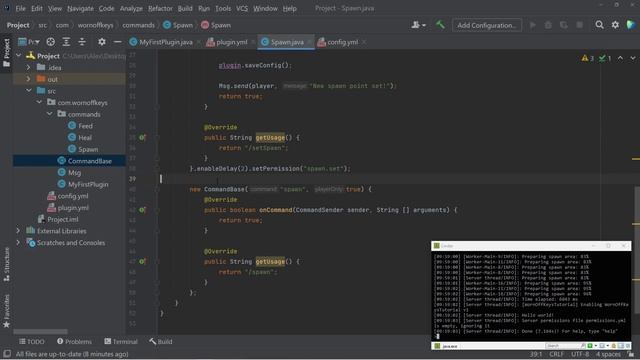Viewport: 640px width, 360px height.
Task: Open the Structure side panel
Action: pyautogui.click(x=7, y=264)
